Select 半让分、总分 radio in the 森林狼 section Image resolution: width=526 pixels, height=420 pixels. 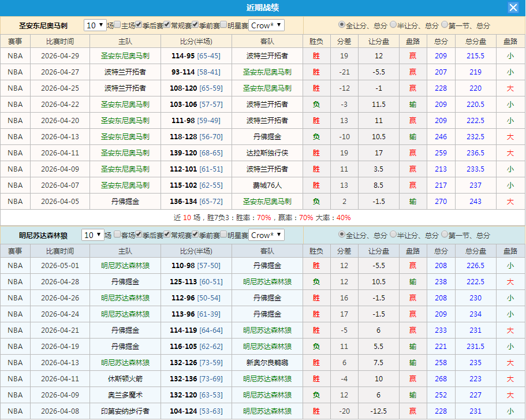coord(393,235)
